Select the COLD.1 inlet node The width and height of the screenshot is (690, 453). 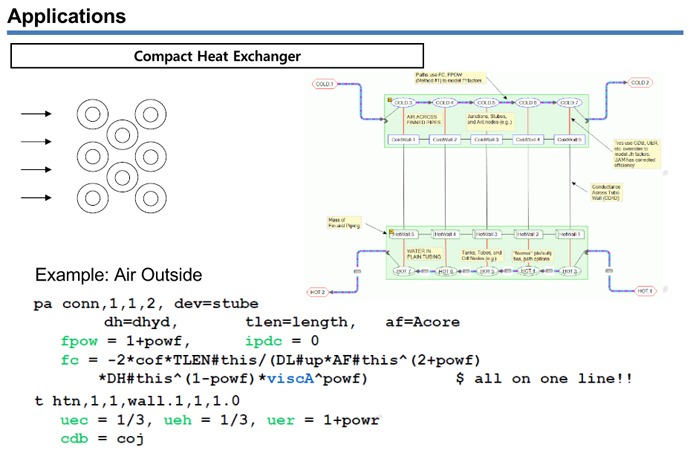(324, 84)
